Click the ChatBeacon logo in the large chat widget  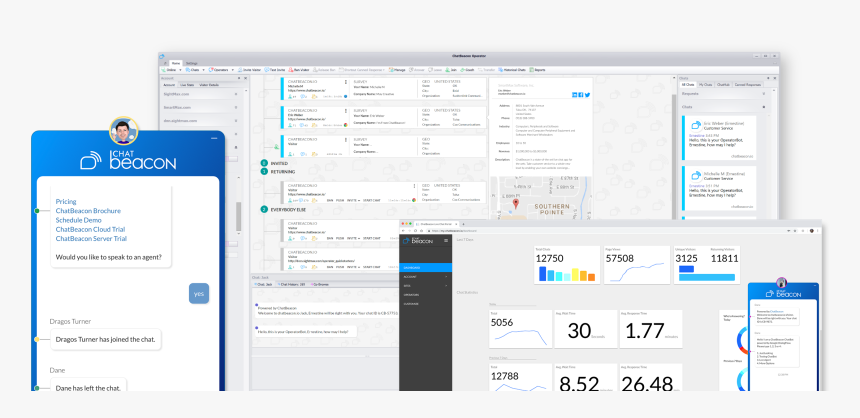128,160
